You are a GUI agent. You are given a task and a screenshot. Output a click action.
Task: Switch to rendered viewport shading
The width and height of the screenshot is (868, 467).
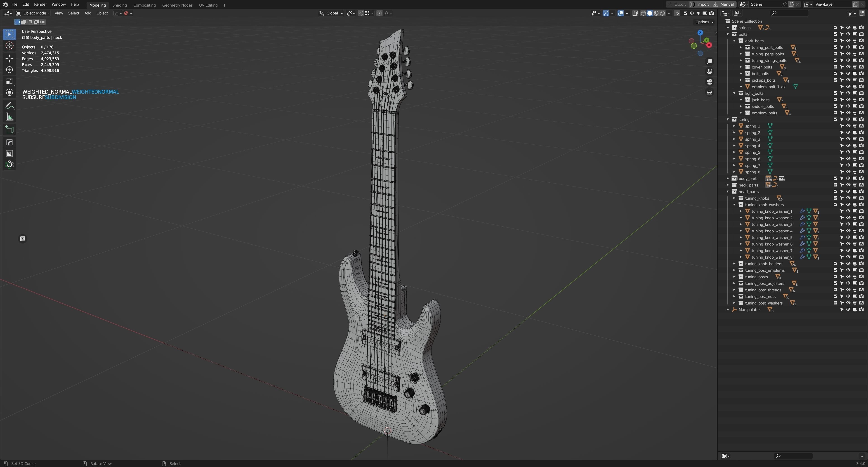tap(663, 13)
